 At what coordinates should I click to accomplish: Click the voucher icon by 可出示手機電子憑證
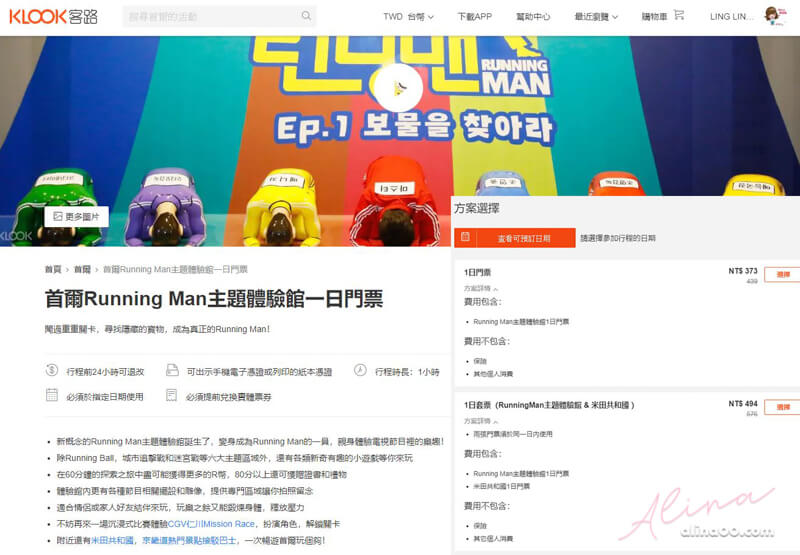coord(172,370)
